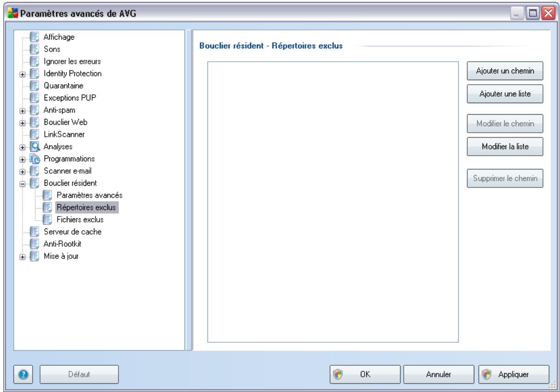Expand the Anti-spam node
This screenshot has height=392, width=560.
(x=22, y=111)
